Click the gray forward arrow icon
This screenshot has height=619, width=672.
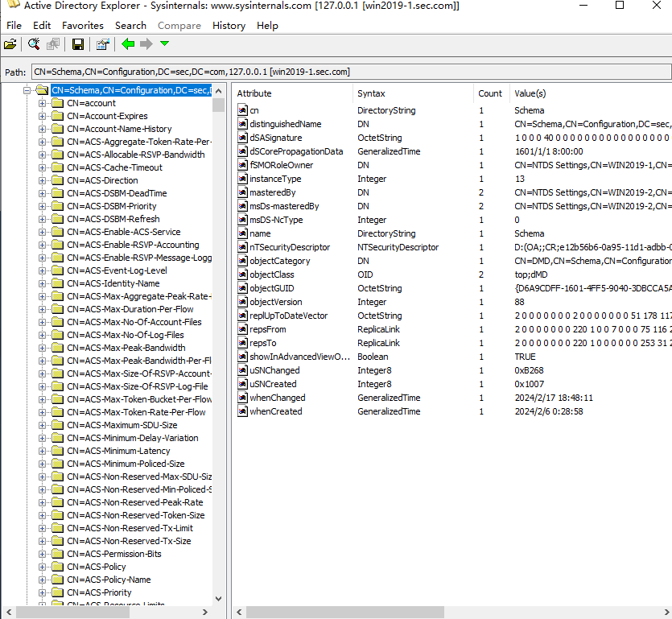click(146, 44)
